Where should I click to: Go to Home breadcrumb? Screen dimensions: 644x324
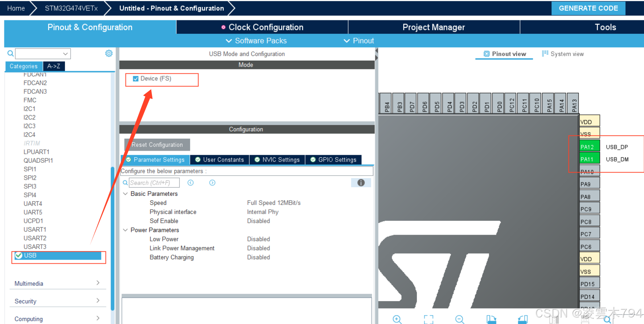[x=16, y=8]
